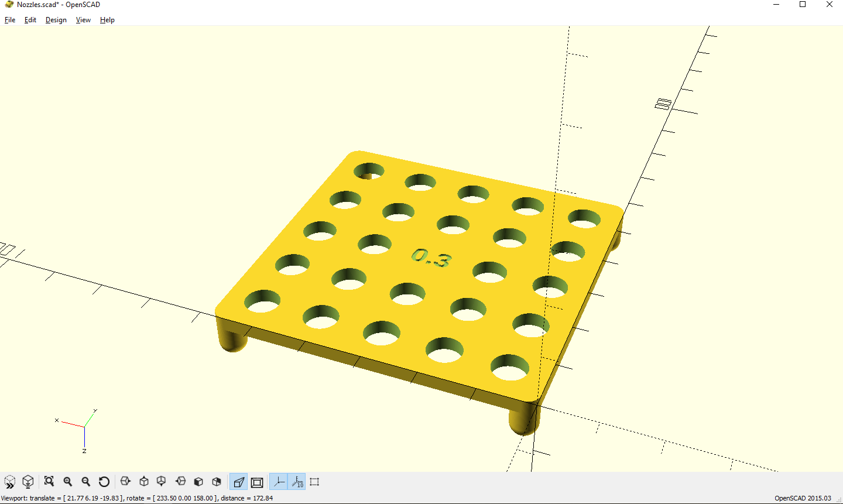Switch to the Top view cube icon
This screenshot has height=504, width=843.
(144, 482)
